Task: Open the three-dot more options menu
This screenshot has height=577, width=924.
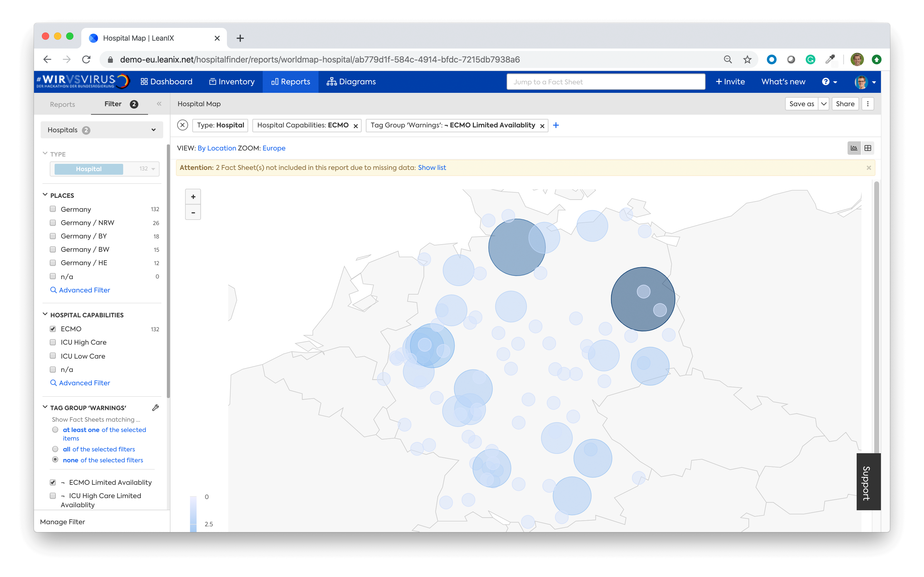Action: (x=868, y=104)
